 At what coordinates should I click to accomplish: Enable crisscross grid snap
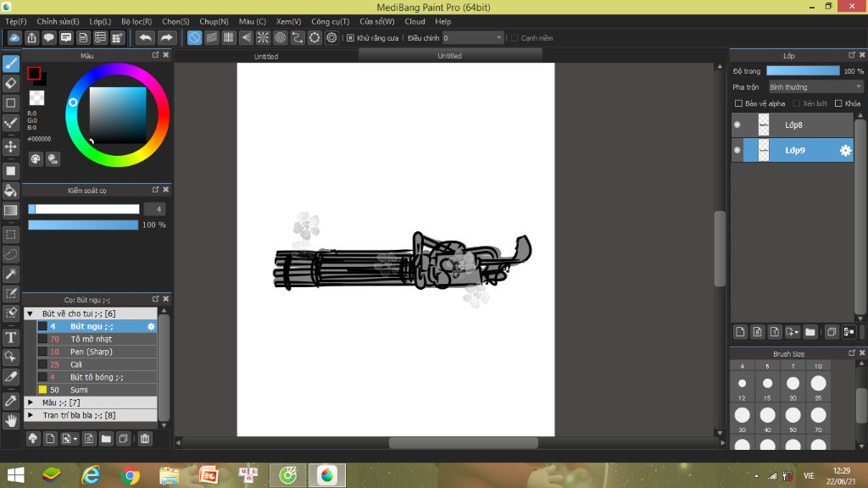[x=229, y=37]
